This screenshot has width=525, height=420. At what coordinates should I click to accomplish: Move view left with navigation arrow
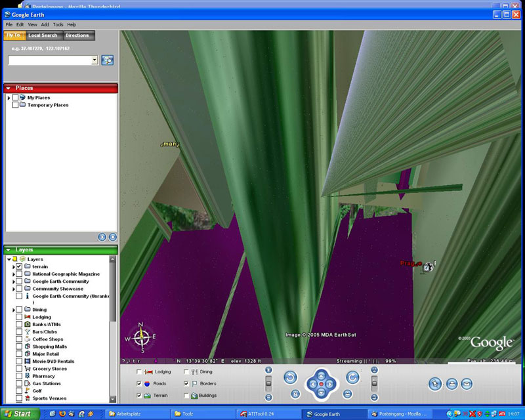(312, 384)
